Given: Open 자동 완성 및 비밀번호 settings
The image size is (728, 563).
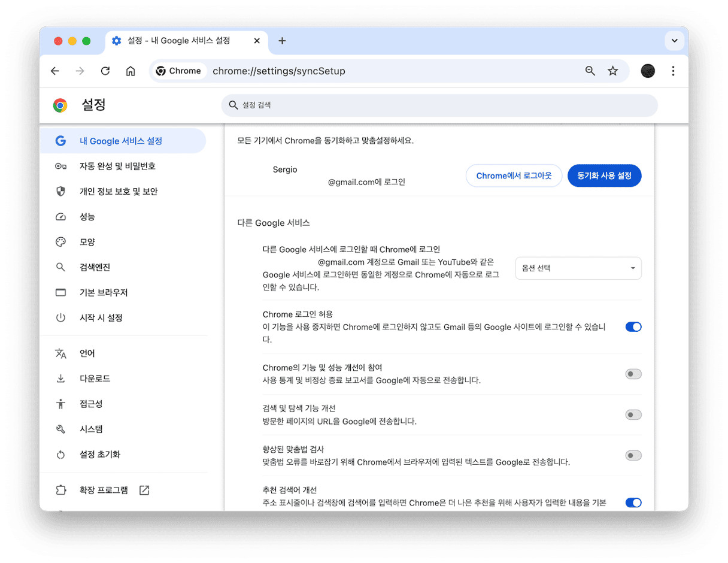Looking at the screenshot, I should click(x=117, y=167).
